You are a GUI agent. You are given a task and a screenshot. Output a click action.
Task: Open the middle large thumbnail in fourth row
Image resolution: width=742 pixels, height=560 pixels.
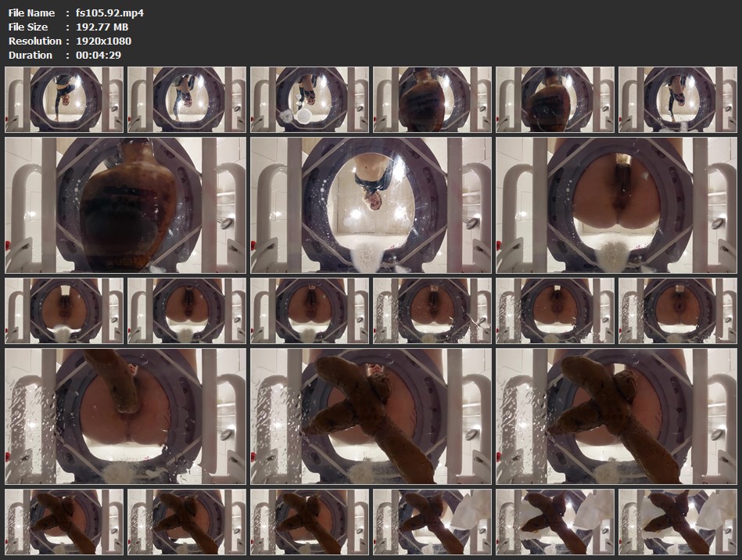point(371,417)
